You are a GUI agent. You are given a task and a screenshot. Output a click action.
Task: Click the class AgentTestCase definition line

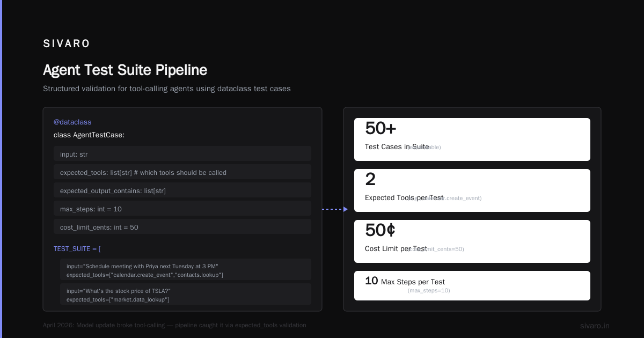click(89, 135)
